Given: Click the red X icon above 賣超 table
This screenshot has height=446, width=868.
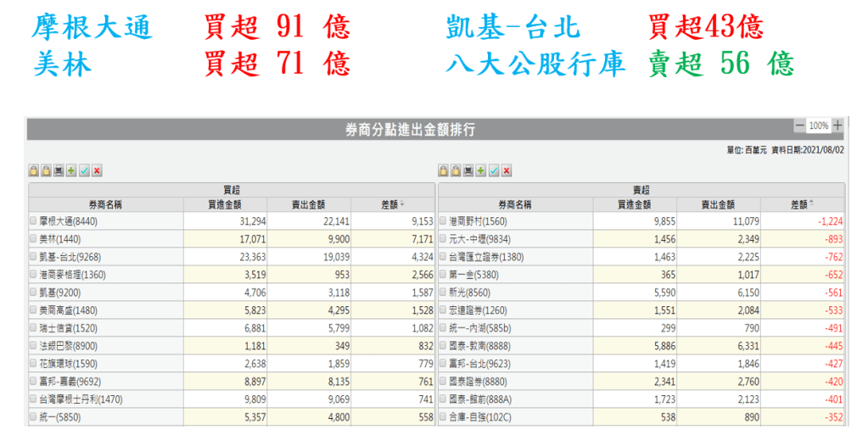Looking at the screenshot, I should coord(507,171).
